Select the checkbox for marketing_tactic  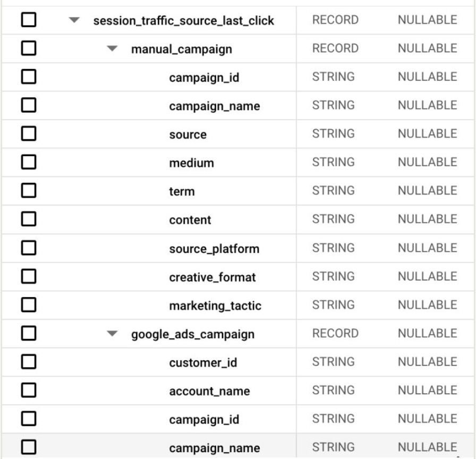28,305
